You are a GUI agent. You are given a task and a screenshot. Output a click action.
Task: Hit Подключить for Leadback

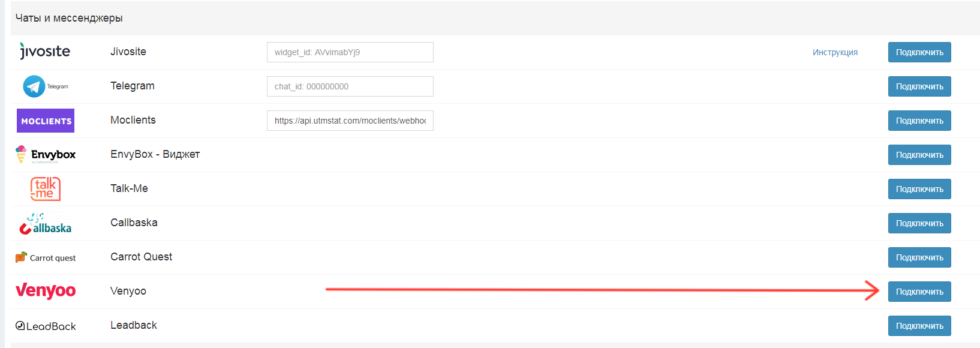click(919, 326)
